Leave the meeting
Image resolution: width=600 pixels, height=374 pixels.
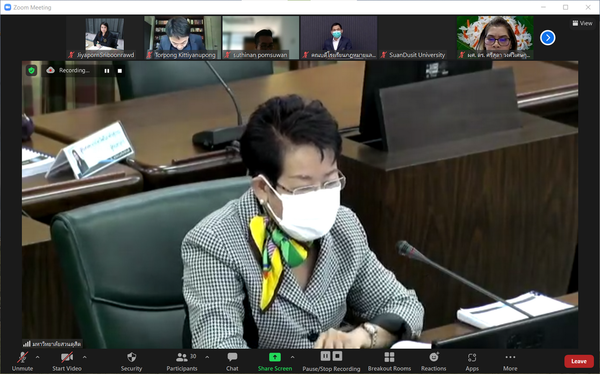pyautogui.click(x=579, y=361)
